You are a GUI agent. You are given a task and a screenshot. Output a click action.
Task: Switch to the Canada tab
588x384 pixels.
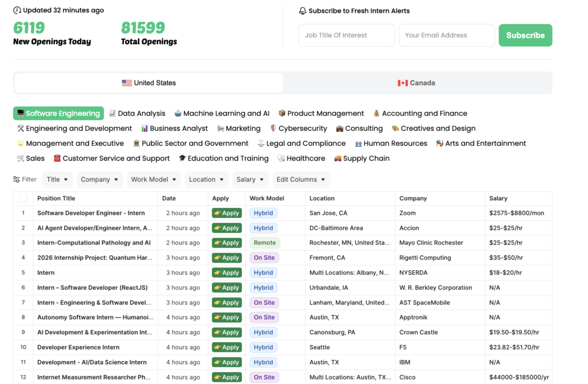point(416,83)
